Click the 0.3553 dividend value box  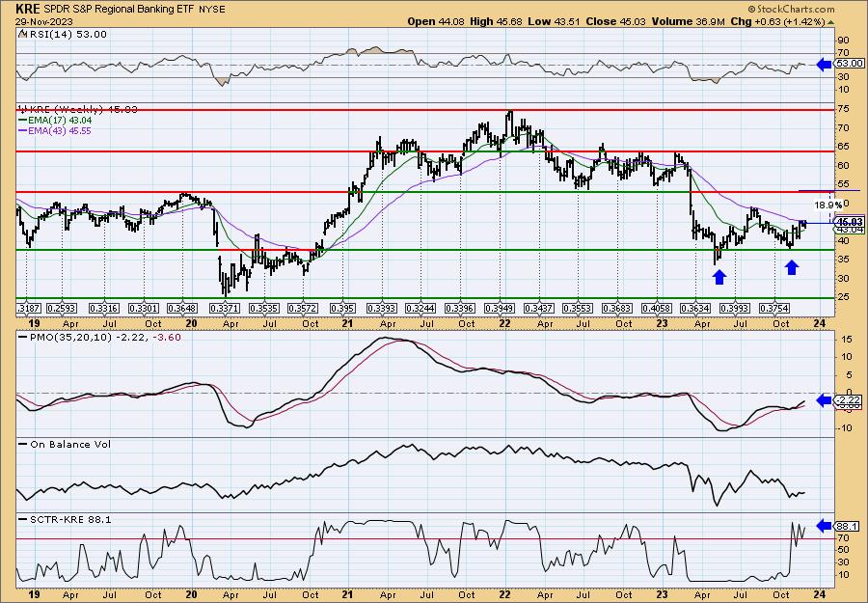(x=578, y=308)
